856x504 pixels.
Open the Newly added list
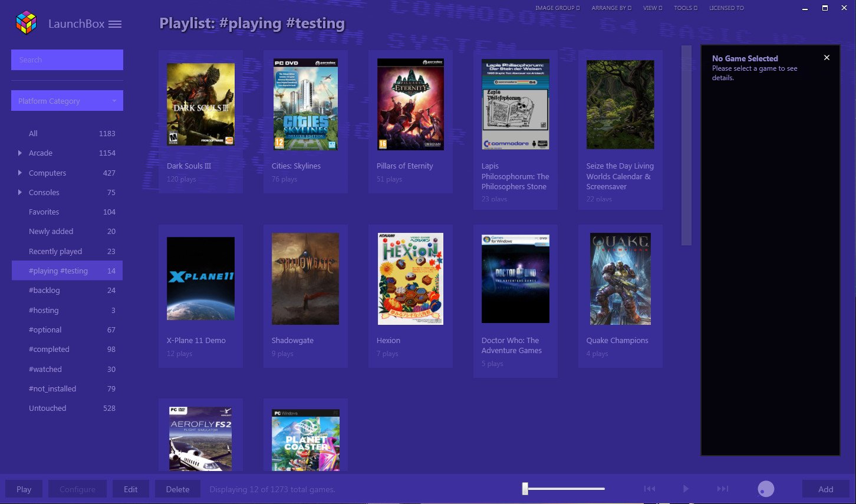click(x=67, y=232)
